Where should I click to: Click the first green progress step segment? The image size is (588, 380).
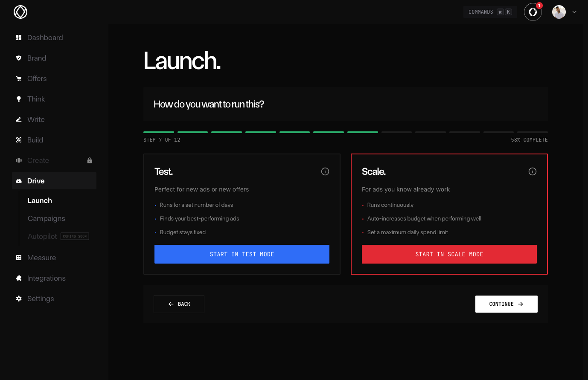click(159, 132)
